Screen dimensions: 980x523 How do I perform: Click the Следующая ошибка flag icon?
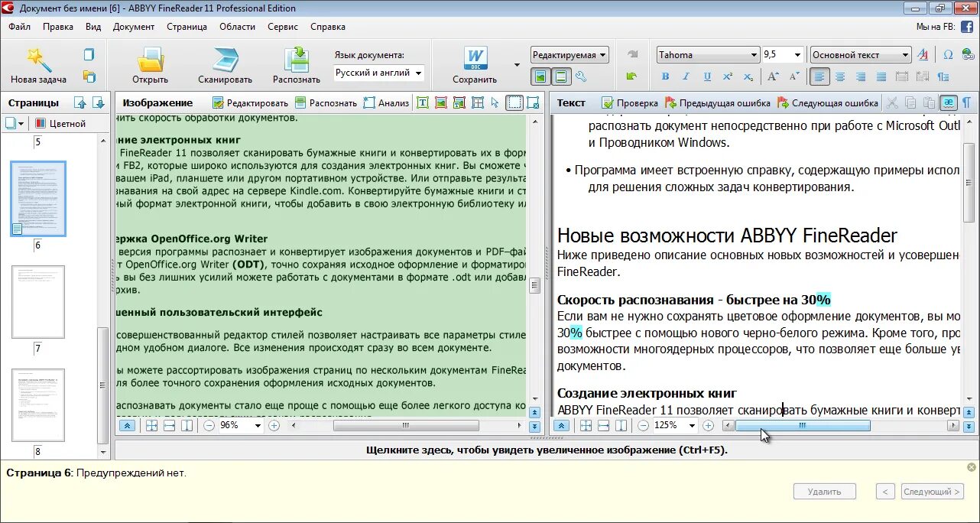coord(784,102)
